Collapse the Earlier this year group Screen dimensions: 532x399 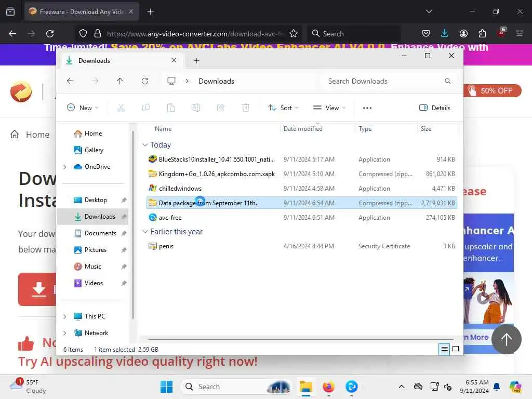click(x=145, y=231)
